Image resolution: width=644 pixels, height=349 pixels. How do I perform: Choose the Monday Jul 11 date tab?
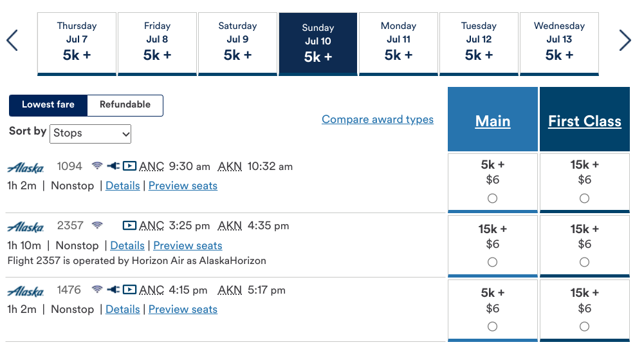click(398, 44)
